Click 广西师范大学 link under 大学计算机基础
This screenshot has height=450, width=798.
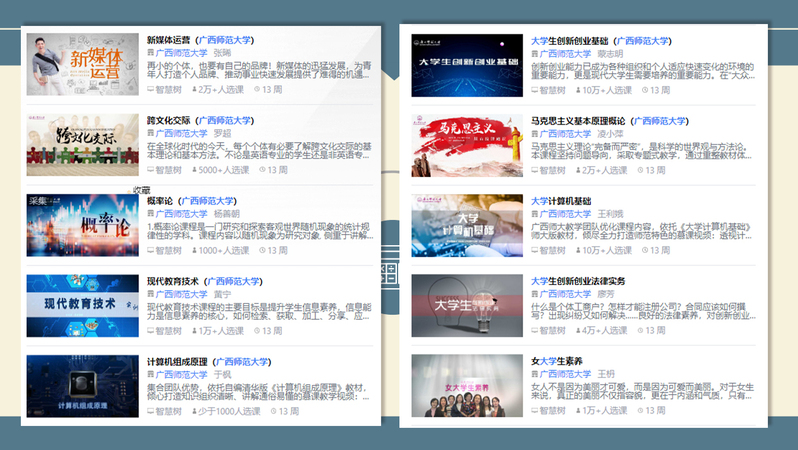point(565,214)
